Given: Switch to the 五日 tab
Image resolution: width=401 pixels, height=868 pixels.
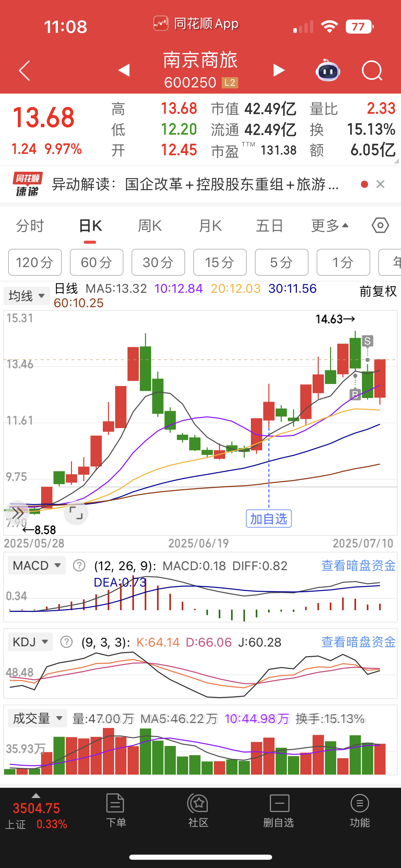Looking at the screenshot, I should [269, 226].
